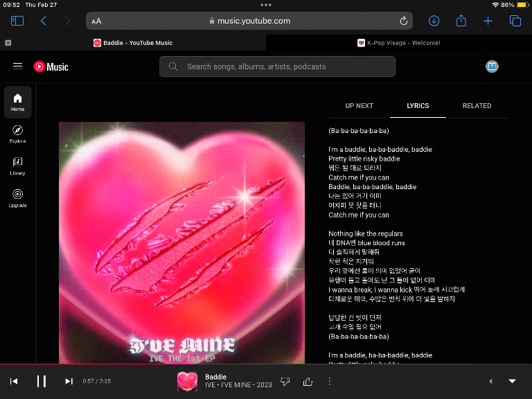Add a new Safari tab

(x=488, y=21)
